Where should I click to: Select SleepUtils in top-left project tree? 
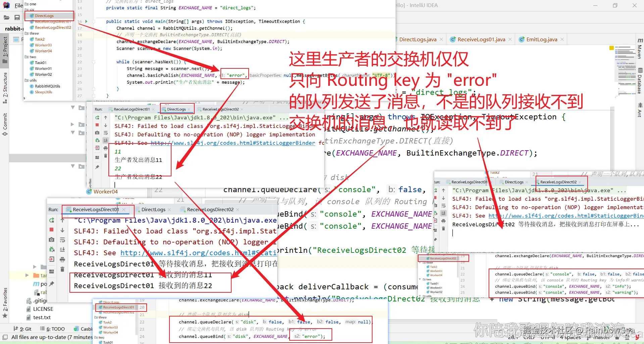pyautogui.click(x=43, y=92)
